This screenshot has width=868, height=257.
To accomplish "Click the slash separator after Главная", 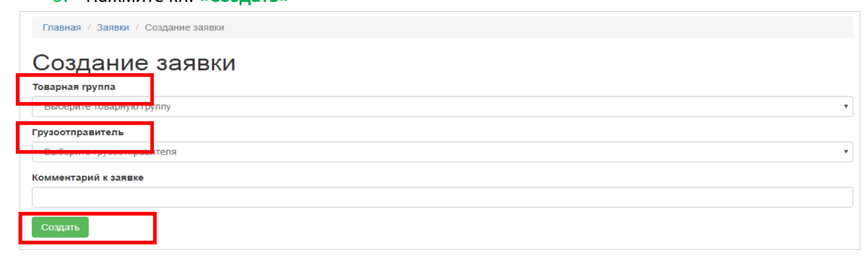I will (x=89, y=27).
